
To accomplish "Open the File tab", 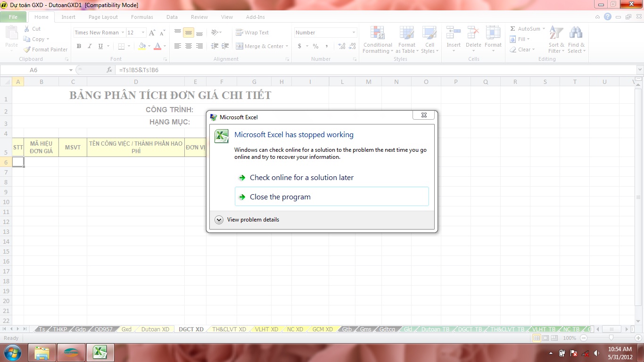I will 13,17.
